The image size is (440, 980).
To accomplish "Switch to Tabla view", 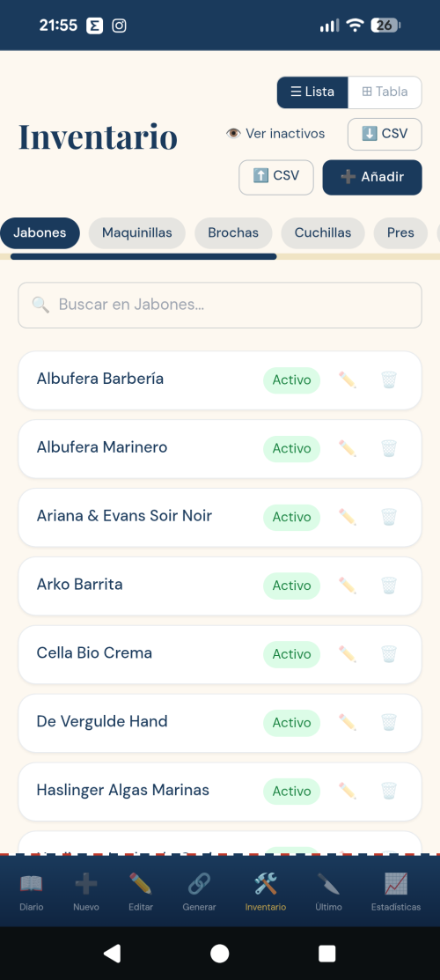I will pyautogui.click(x=385, y=92).
